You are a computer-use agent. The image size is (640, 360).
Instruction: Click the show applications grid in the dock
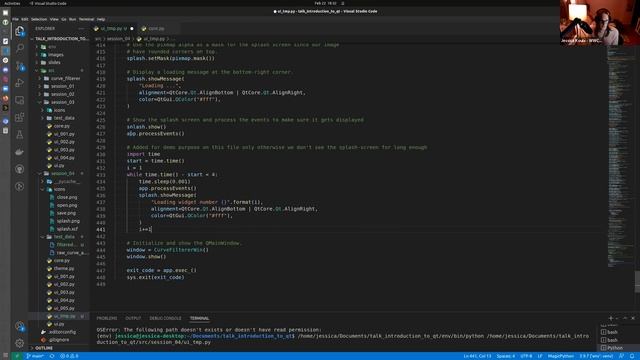[5, 356]
